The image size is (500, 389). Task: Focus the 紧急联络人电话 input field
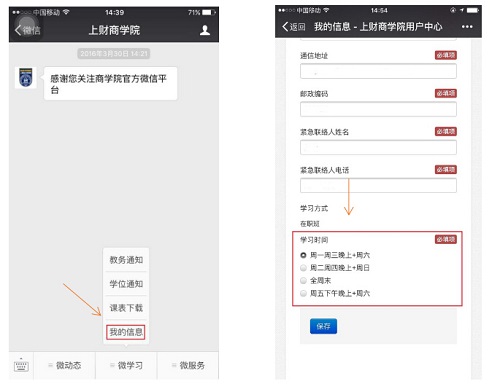(x=378, y=185)
